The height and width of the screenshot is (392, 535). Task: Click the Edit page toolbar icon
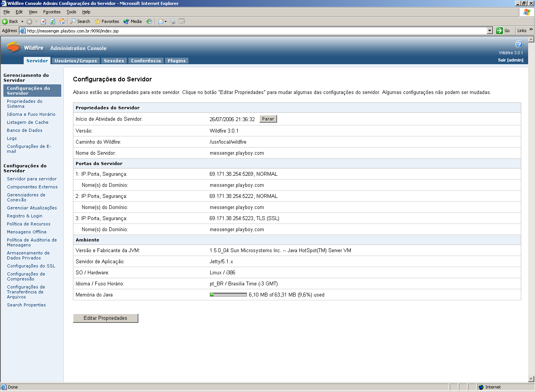click(182, 21)
